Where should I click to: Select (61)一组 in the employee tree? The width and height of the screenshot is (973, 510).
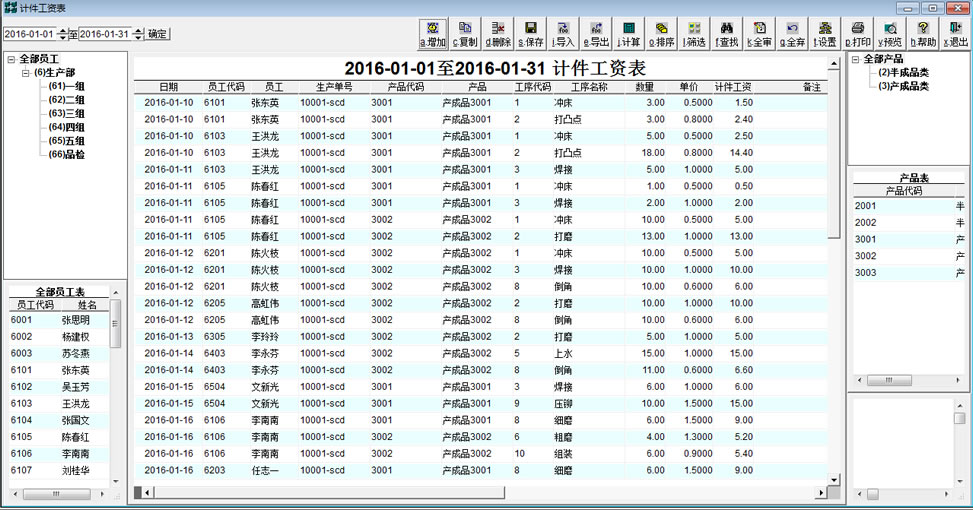tap(66, 86)
